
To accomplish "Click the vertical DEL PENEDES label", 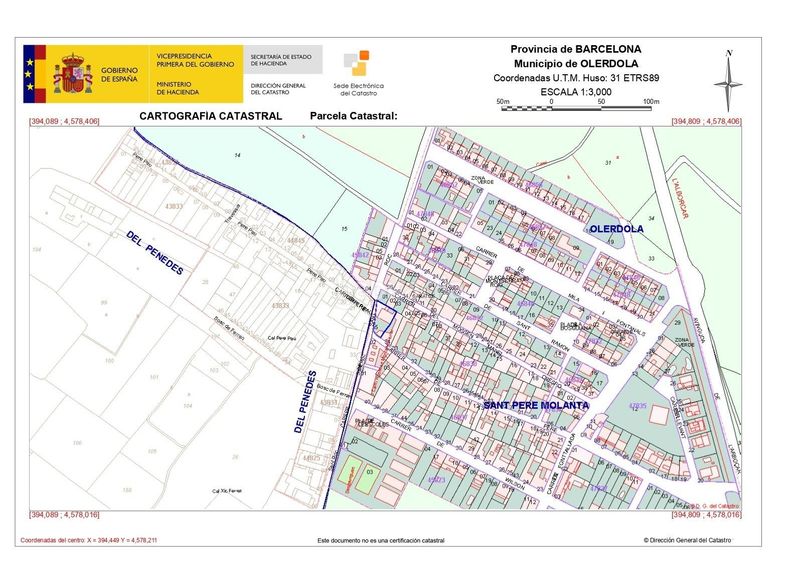I will (x=305, y=402).
